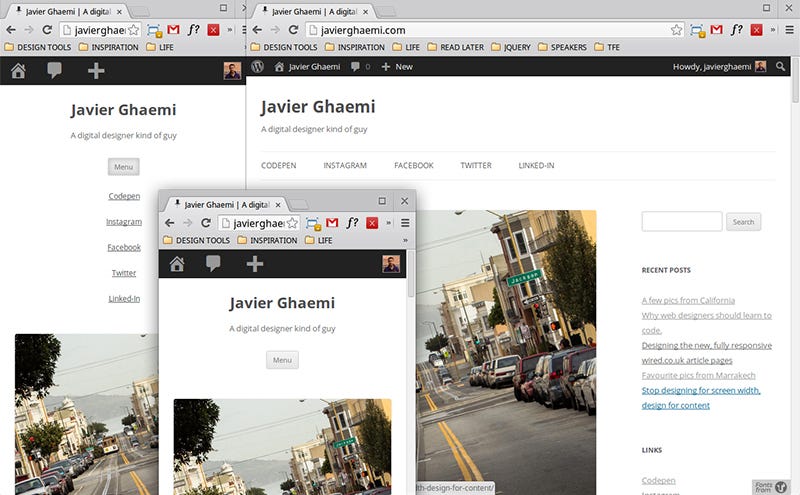Open the READ LATER bookmark folder in the right window
This screenshot has height=495, width=800.
click(456, 47)
